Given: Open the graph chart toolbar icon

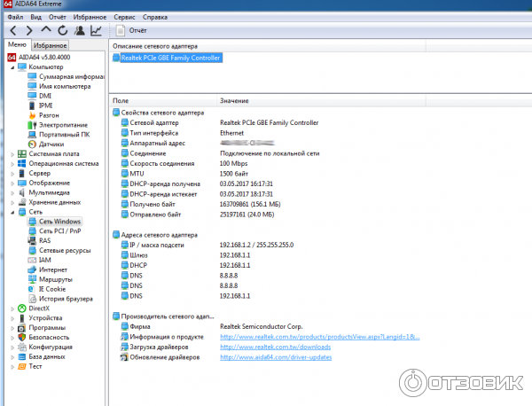Looking at the screenshot, I should [96, 30].
